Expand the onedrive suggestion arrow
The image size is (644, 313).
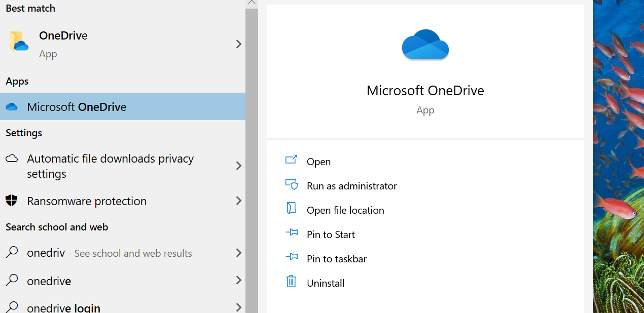click(x=239, y=280)
